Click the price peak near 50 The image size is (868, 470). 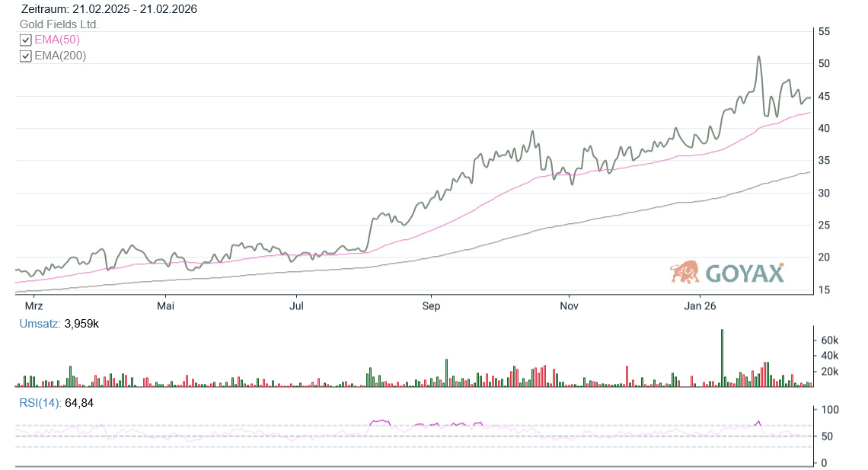tap(758, 57)
